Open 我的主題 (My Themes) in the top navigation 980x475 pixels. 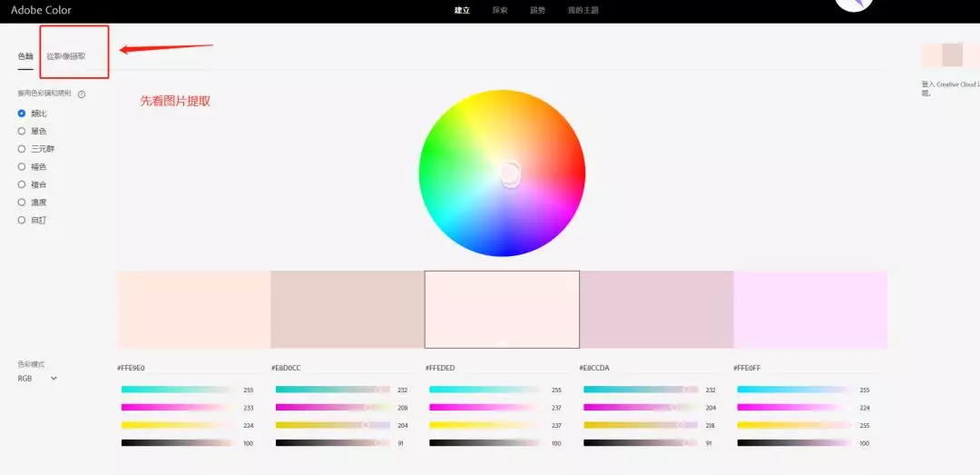(583, 11)
